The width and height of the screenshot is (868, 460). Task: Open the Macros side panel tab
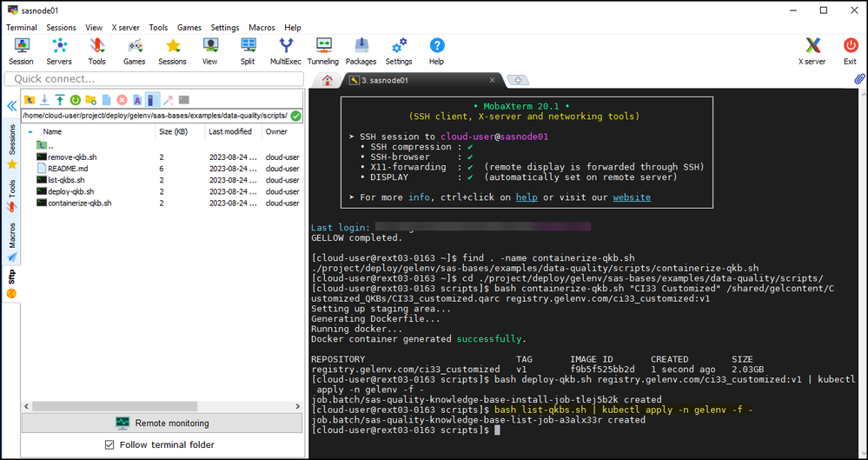click(12, 235)
